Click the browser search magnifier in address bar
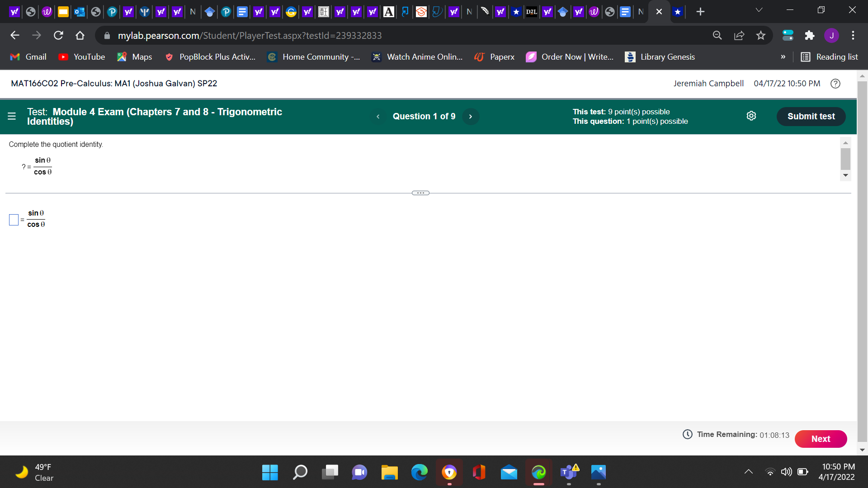 (x=717, y=35)
